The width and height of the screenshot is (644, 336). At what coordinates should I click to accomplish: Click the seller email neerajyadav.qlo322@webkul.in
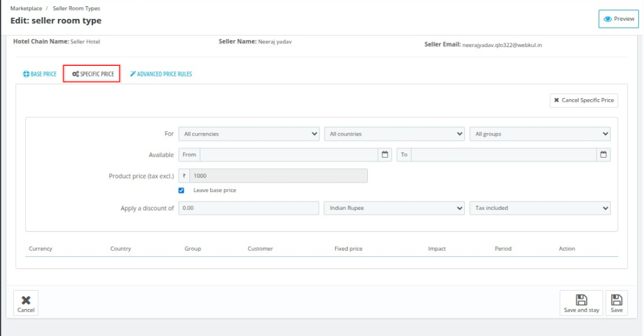[x=502, y=45]
